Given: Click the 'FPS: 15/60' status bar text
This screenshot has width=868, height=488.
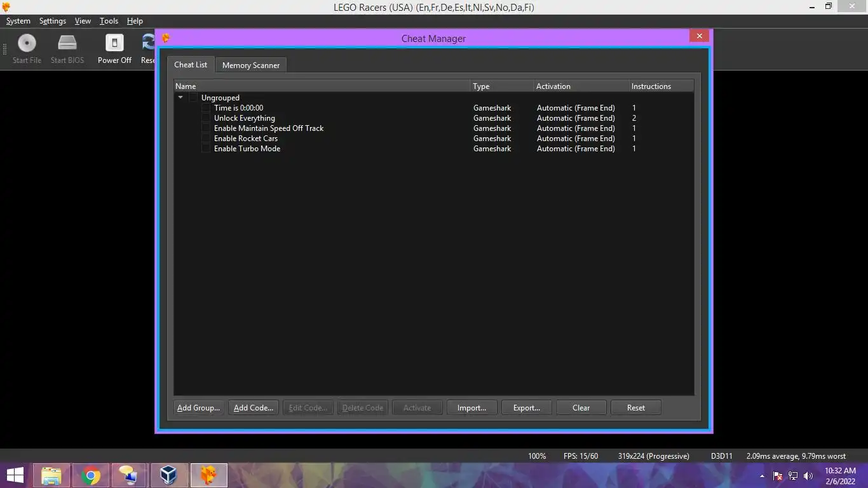Looking at the screenshot, I should (580, 456).
